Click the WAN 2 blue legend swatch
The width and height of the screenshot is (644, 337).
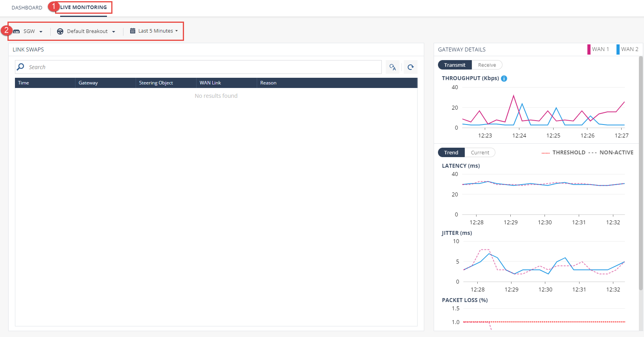click(x=618, y=49)
